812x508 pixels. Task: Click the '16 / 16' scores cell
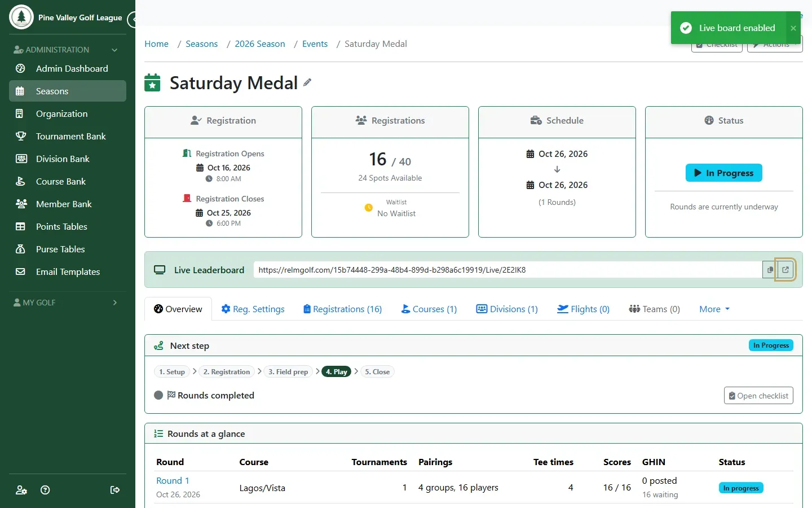click(x=617, y=488)
